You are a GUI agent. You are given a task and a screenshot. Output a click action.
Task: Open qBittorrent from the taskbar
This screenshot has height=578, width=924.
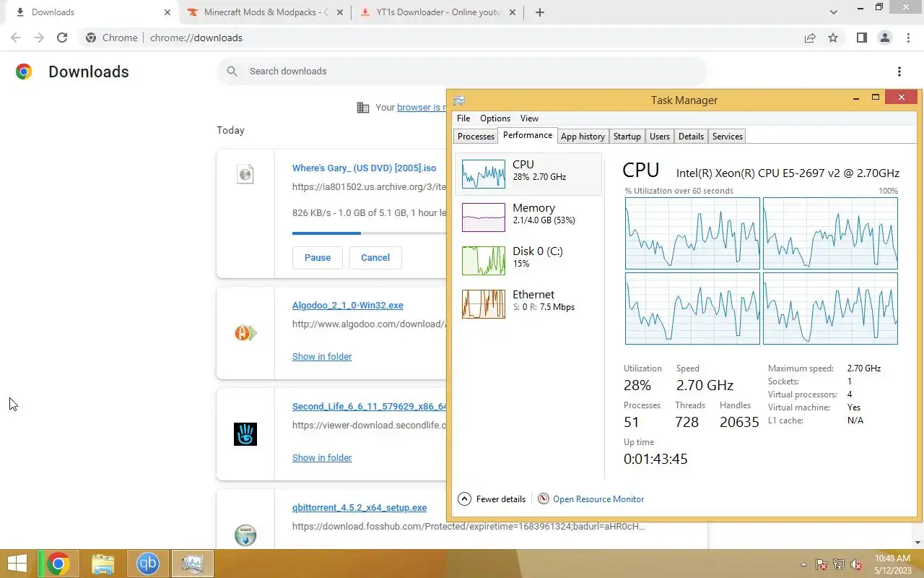(148, 564)
